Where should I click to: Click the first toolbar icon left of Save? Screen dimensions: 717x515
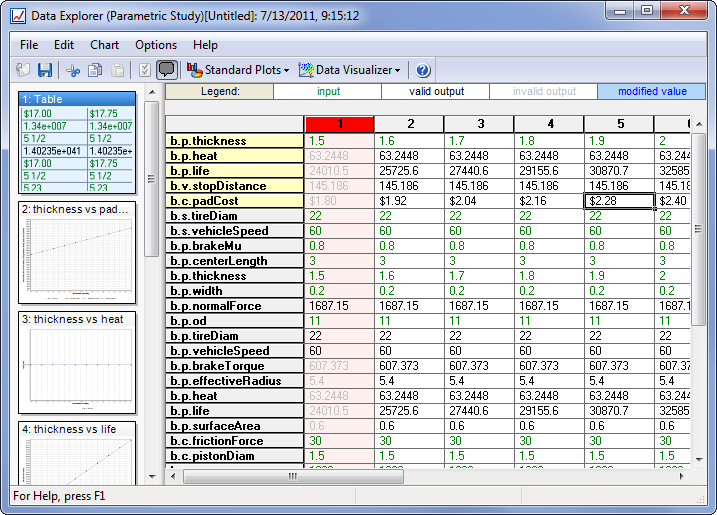pyautogui.click(x=23, y=70)
